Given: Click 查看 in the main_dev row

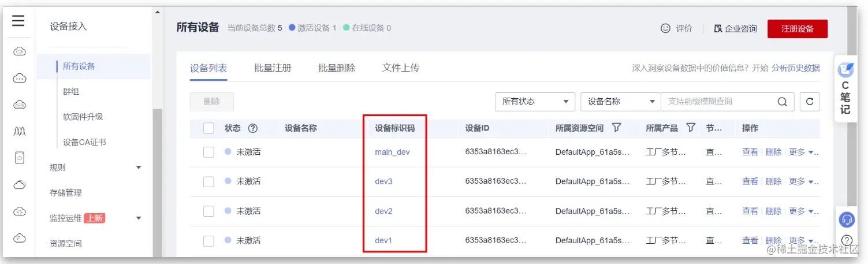Looking at the screenshot, I should click(x=750, y=152).
